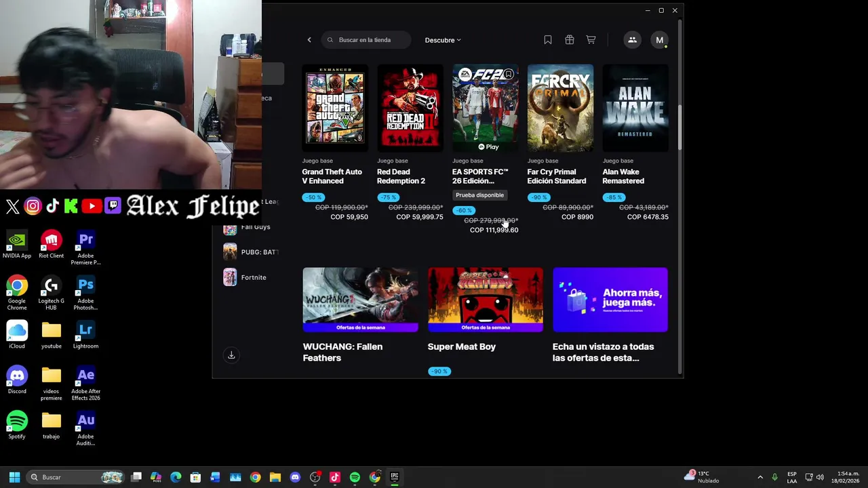Click price COP 59,999.75

point(420,217)
